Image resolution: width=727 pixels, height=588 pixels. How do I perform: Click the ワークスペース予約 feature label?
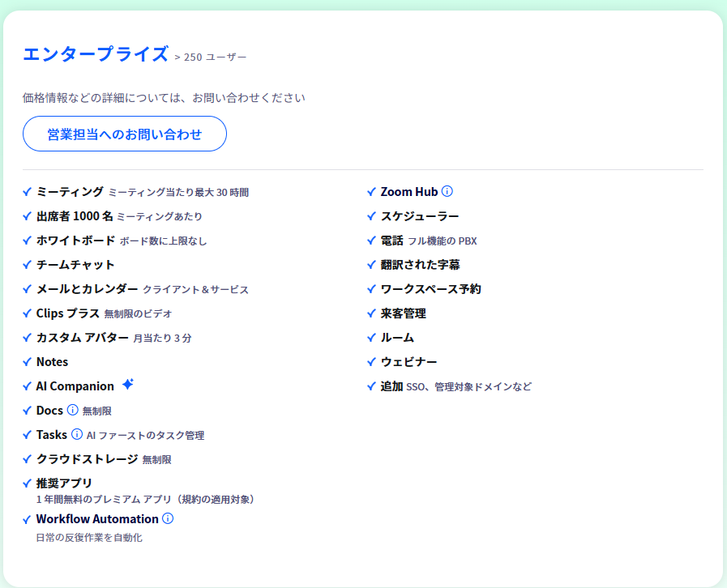click(430, 289)
